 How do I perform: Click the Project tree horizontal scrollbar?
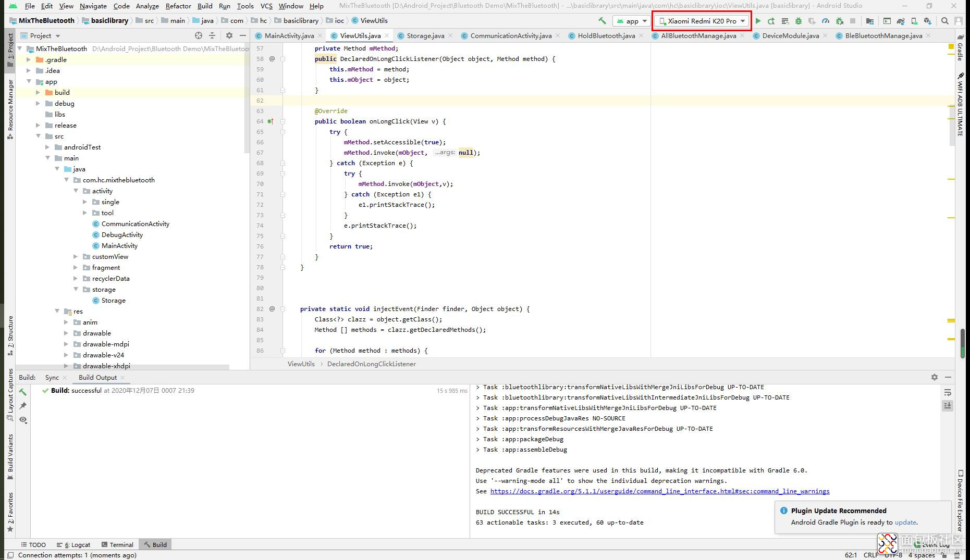(122, 368)
